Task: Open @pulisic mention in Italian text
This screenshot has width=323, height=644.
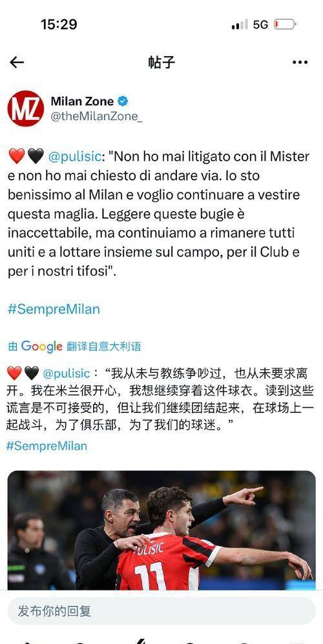Action: coord(75,156)
